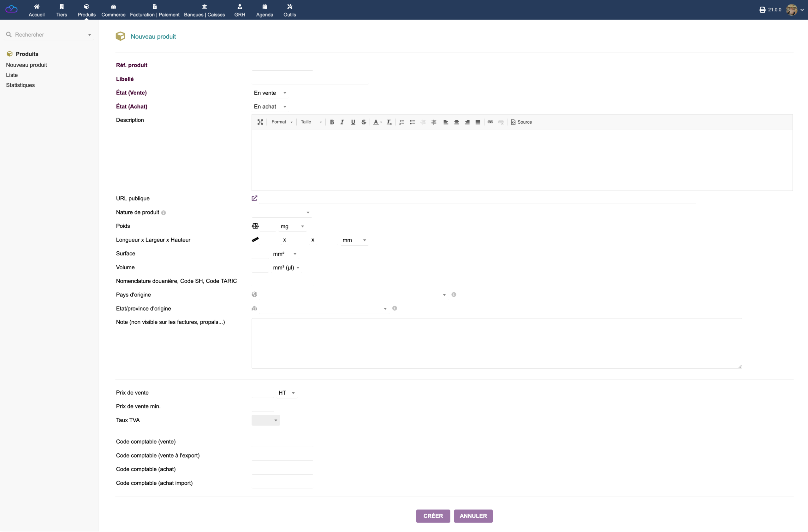Insert numbered list in description
Viewport: 808px width, 532px height.
coord(401,122)
